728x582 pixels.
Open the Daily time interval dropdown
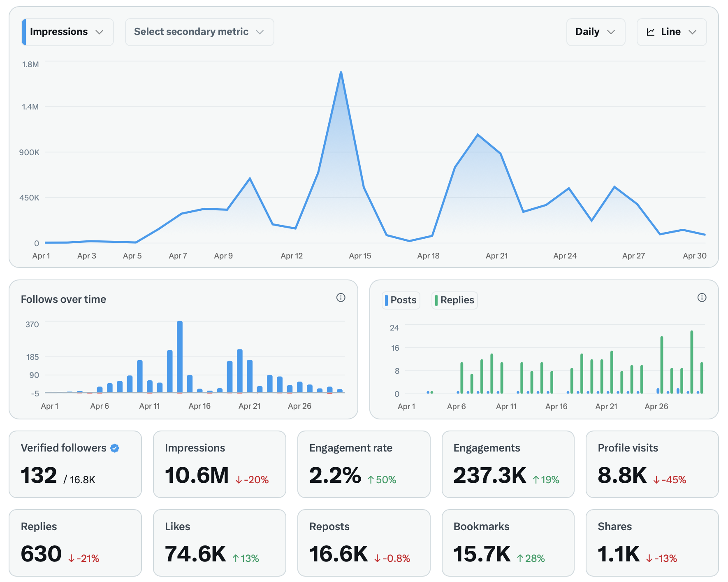596,32
